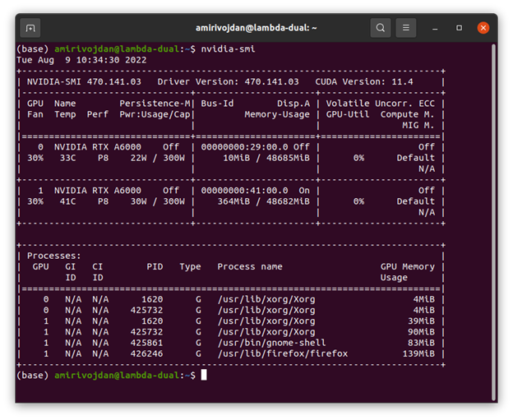Open the hamburger menu
This screenshot has width=513, height=420.
[405, 28]
